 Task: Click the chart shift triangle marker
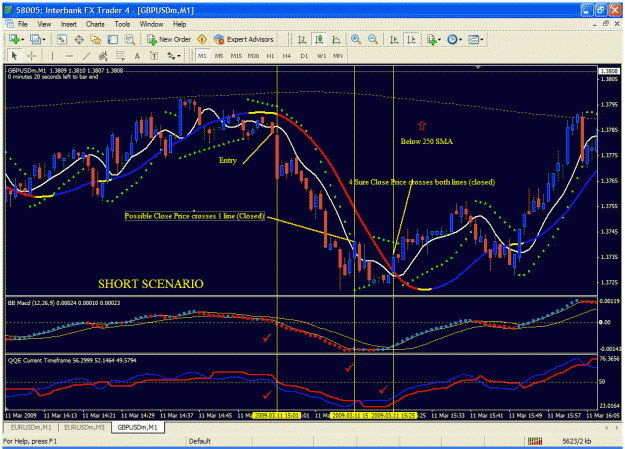[478, 67]
